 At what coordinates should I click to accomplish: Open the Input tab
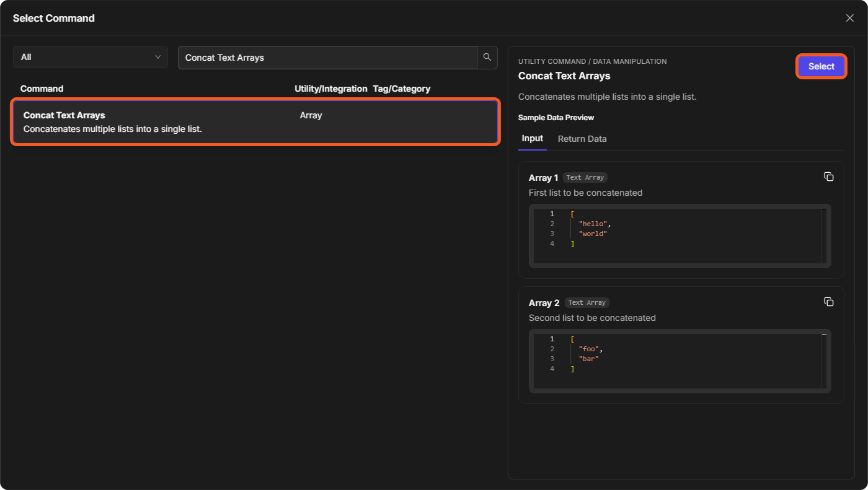coord(533,139)
